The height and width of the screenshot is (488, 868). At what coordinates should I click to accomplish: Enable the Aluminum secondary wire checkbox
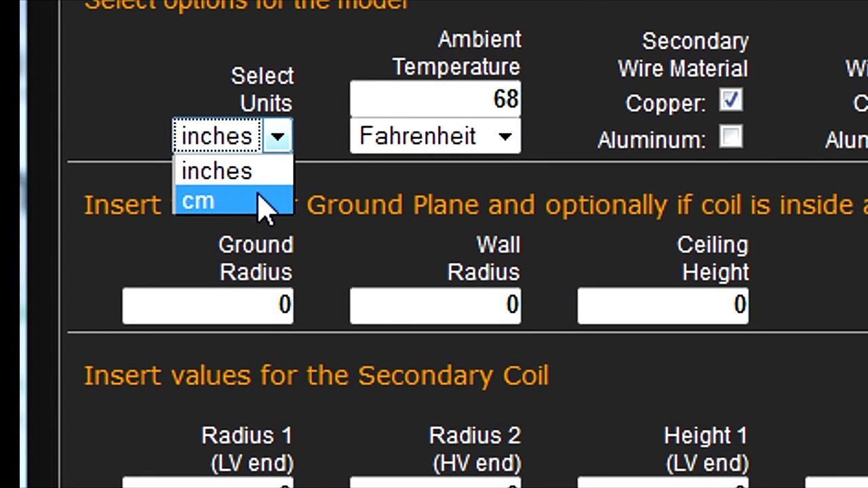tap(730, 138)
